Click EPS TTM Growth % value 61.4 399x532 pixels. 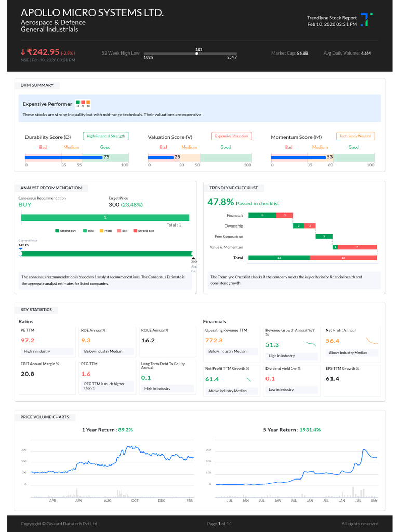[332, 379]
